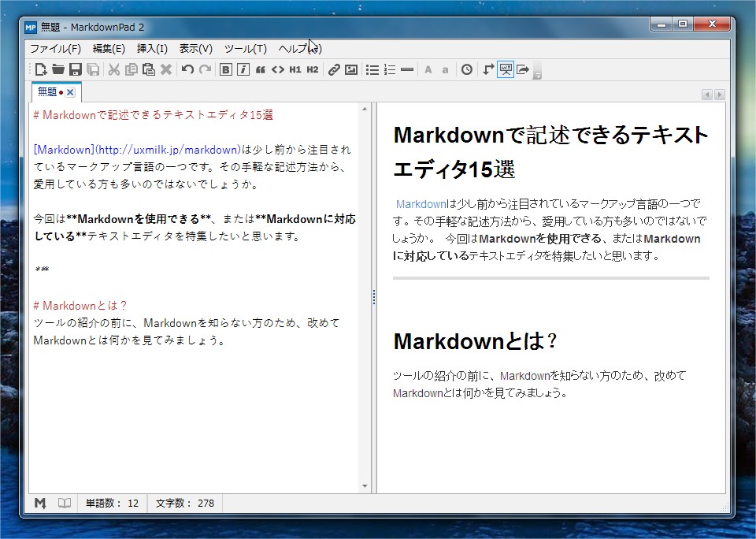Insert an image using the image icon
This screenshot has width=756, height=539.
click(x=351, y=69)
